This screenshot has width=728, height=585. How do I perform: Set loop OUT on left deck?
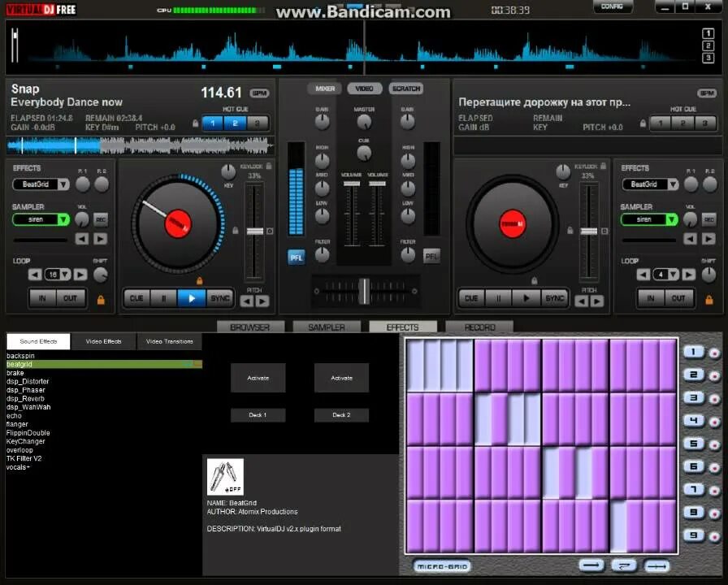tap(70, 298)
